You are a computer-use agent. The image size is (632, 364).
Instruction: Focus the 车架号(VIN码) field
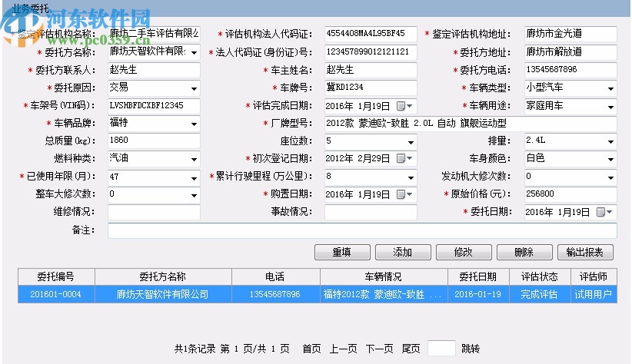click(x=154, y=106)
